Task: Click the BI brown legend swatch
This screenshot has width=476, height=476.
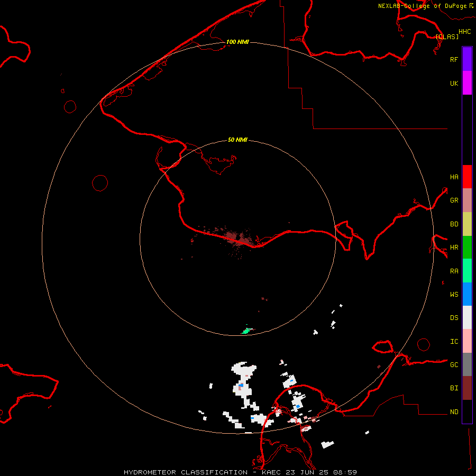Action: coord(467,388)
